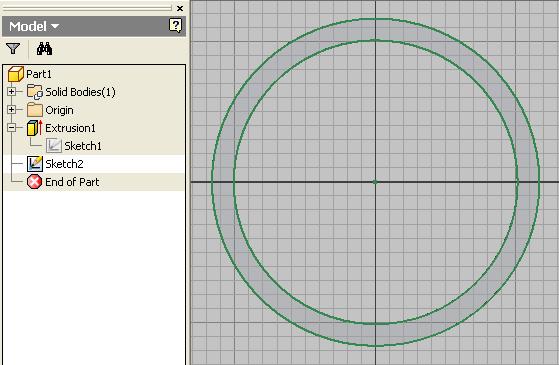The image size is (559, 365).
Task: Open the browser filter funnel icon
Action: (x=13, y=48)
